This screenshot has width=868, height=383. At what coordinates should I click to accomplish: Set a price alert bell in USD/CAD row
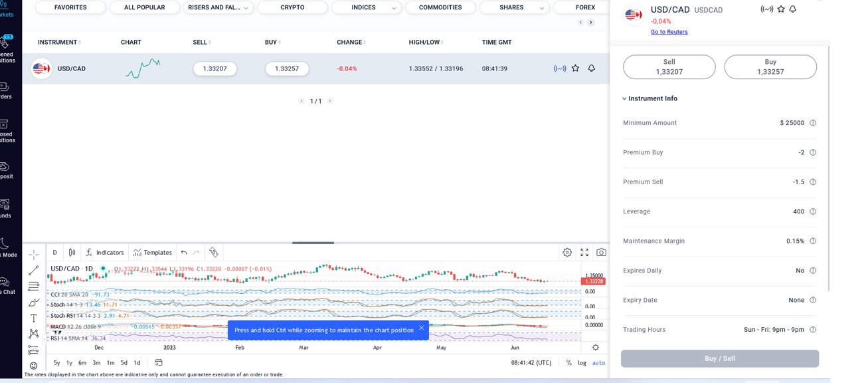tap(591, 68)
